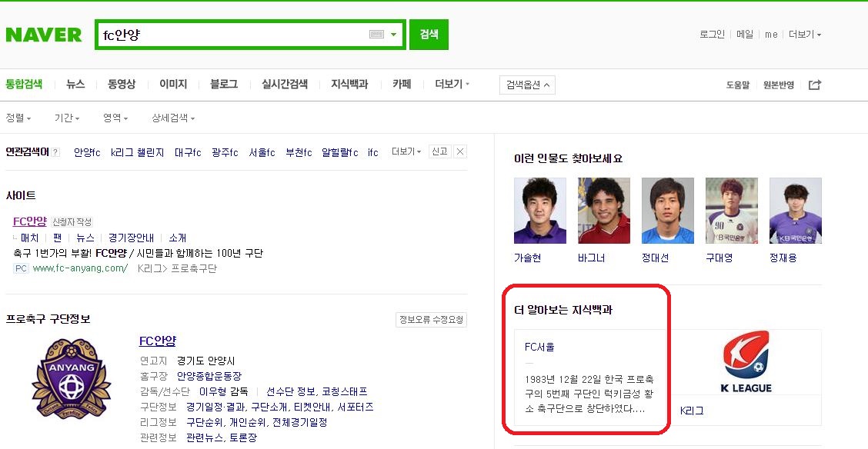Screen dimensions: 868x449
Task: Open the 도움말 link
Action: [737, 85]
